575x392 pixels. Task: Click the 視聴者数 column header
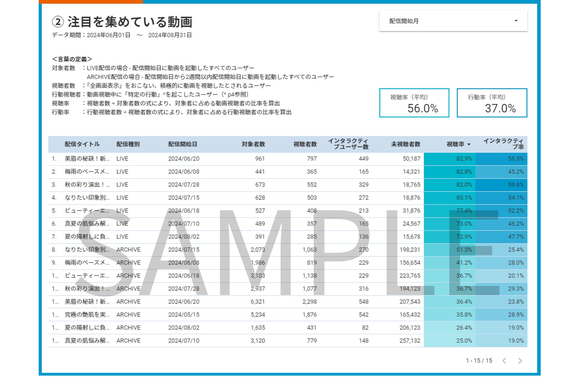click(x=305, y=144)
